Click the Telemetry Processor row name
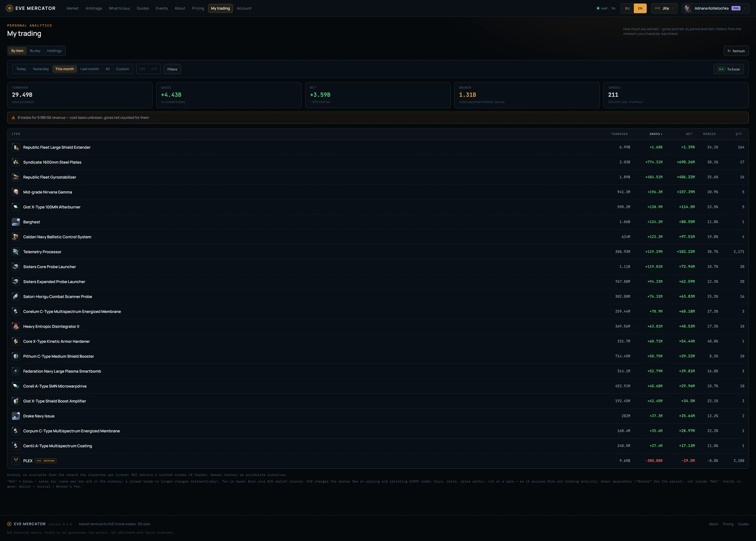Viewport: 756px width, 541px height. point(42,252)
